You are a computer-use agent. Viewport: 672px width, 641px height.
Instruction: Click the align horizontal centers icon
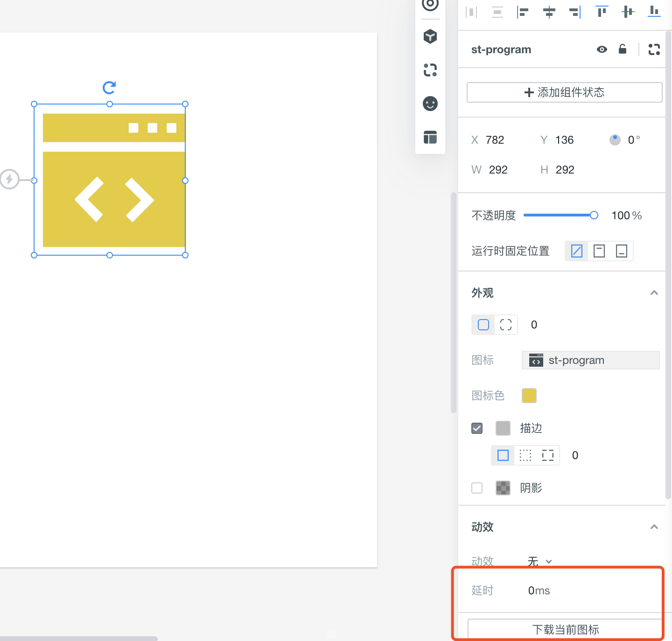(x=549, y=12)
